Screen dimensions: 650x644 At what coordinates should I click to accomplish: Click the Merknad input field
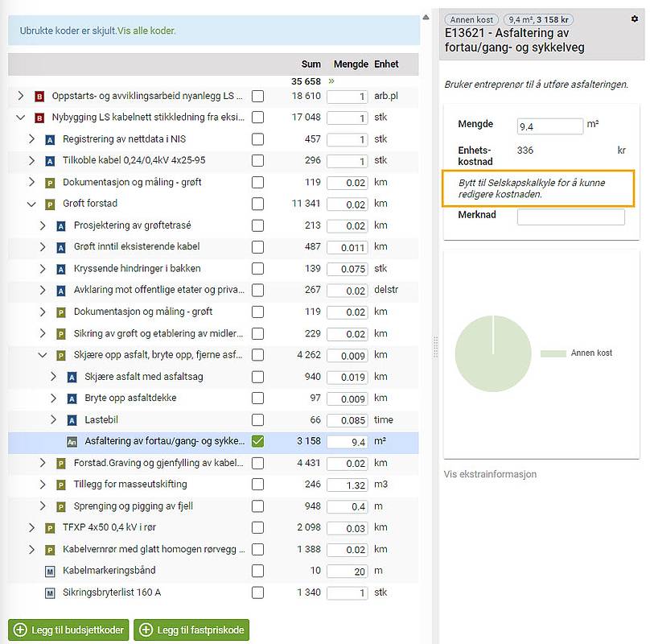point(571,217)
